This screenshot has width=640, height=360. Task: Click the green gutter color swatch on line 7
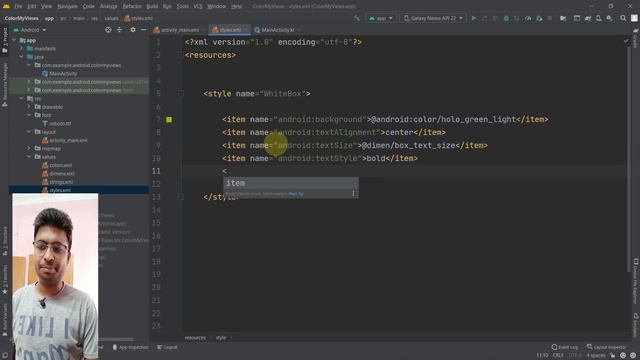169,120
